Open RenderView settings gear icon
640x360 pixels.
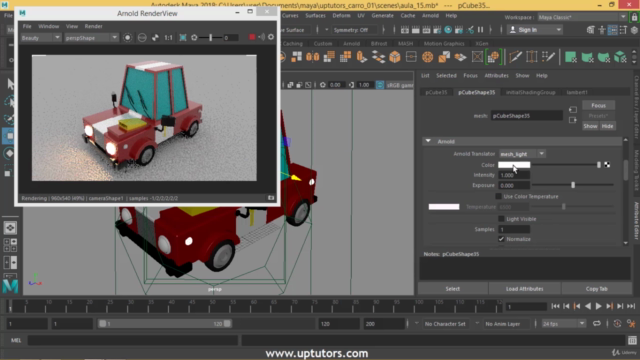tap(271, 37)
